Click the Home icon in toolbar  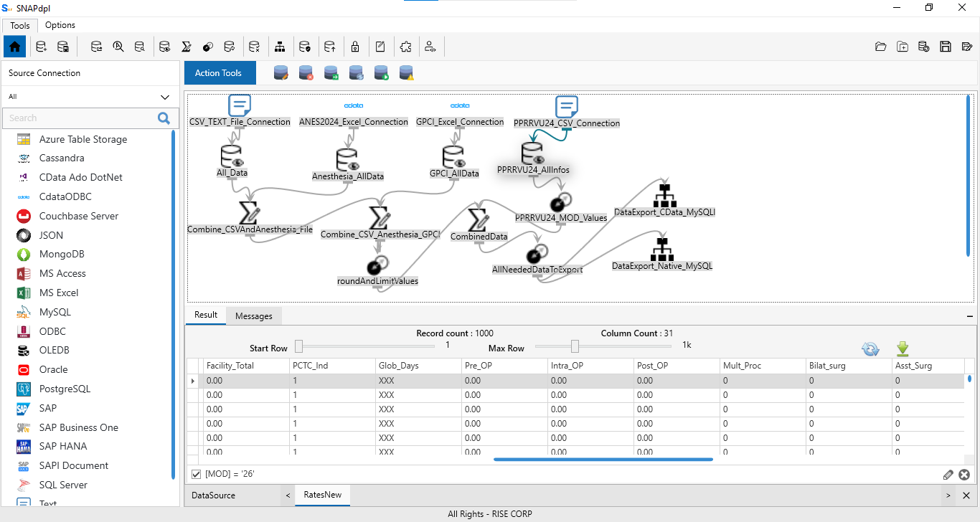pos(15,47)
